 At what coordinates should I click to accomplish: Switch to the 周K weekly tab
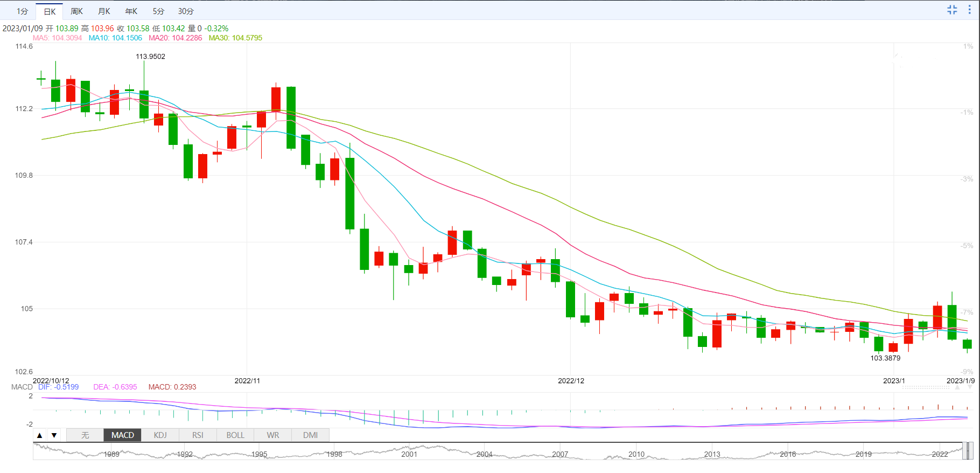77,11
